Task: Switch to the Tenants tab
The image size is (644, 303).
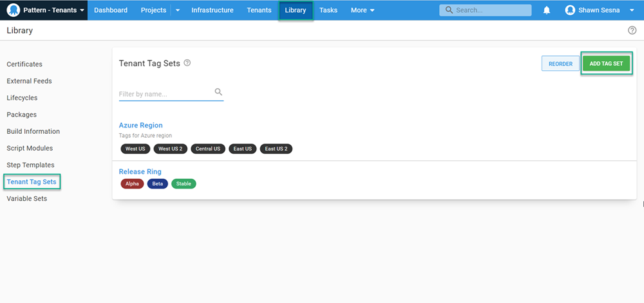Action: pos(259,10)
